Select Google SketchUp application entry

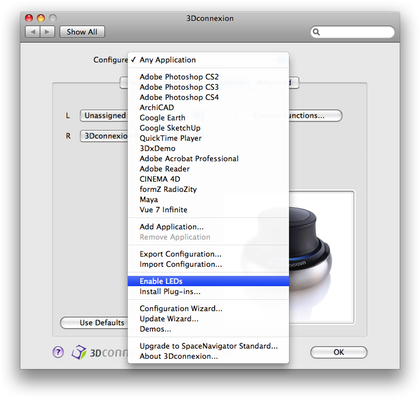click(208, 128)
